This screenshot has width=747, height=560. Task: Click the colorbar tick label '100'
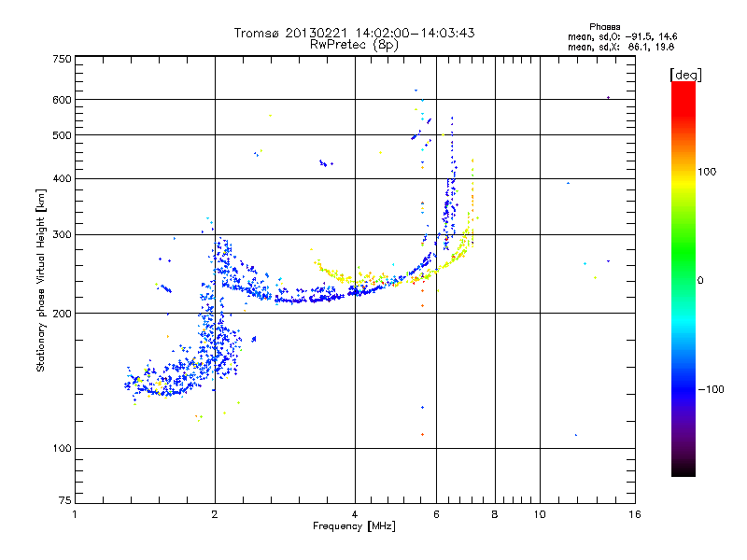(x=707, y=172)
